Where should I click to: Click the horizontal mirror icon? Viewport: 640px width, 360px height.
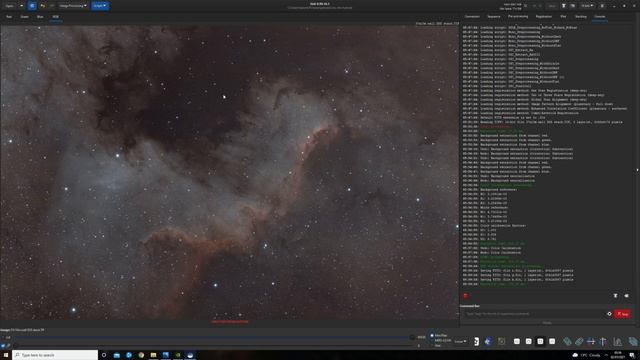(x=591, y=341)
